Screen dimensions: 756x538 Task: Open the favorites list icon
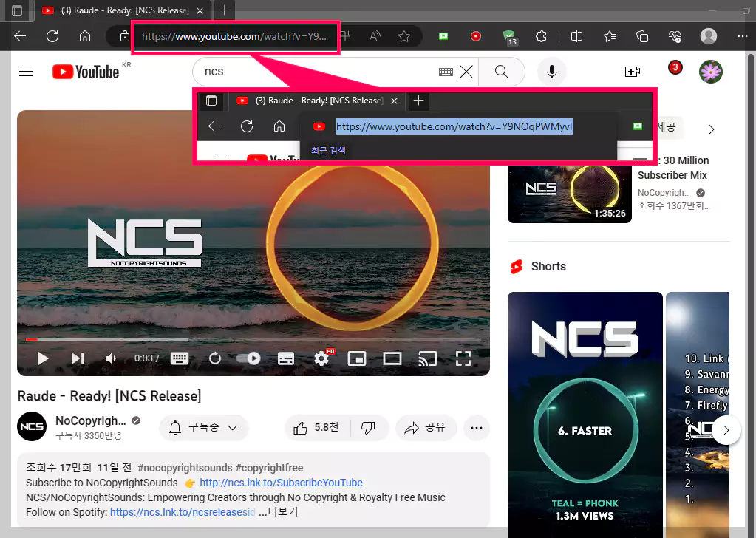tap(610, 36)
